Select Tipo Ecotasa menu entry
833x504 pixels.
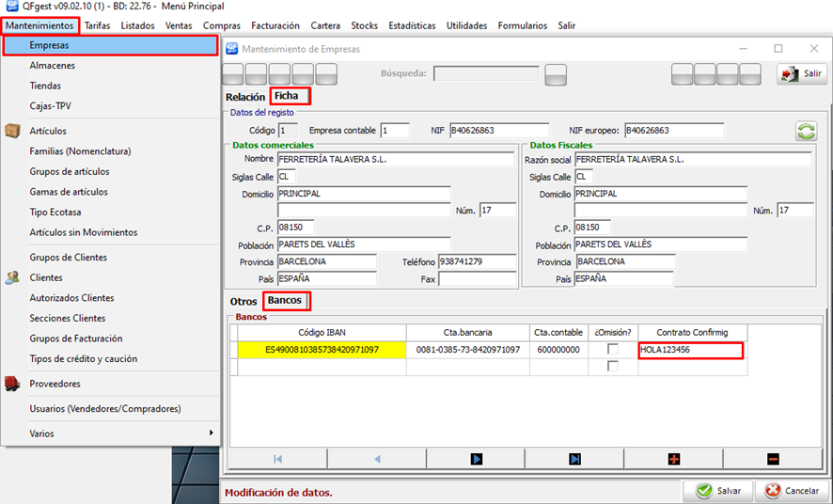(55, 212)
